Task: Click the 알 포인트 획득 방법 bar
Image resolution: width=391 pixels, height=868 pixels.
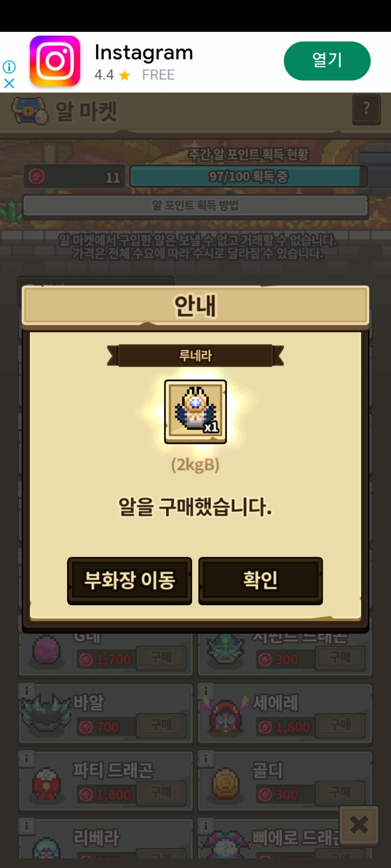Action: point(195,205)
